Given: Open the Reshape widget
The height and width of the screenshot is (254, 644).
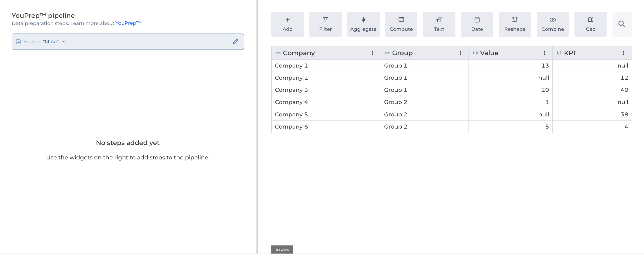Looking at the screenshot, I should pos(514,24).
